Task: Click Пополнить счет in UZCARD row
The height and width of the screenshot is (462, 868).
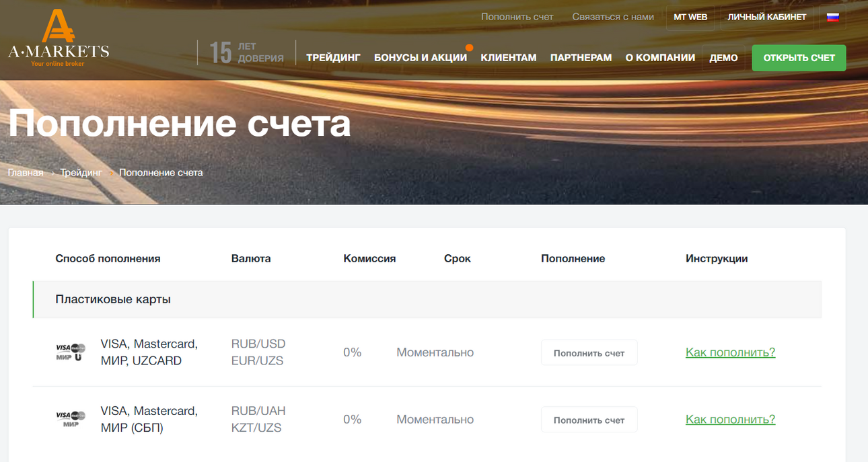Action: (x=589, y=352)
